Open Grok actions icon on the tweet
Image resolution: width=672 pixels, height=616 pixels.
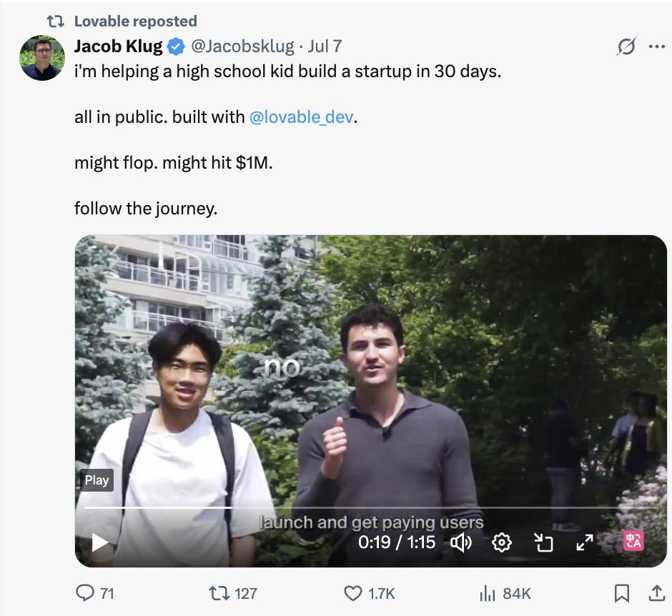pos(626,47)
